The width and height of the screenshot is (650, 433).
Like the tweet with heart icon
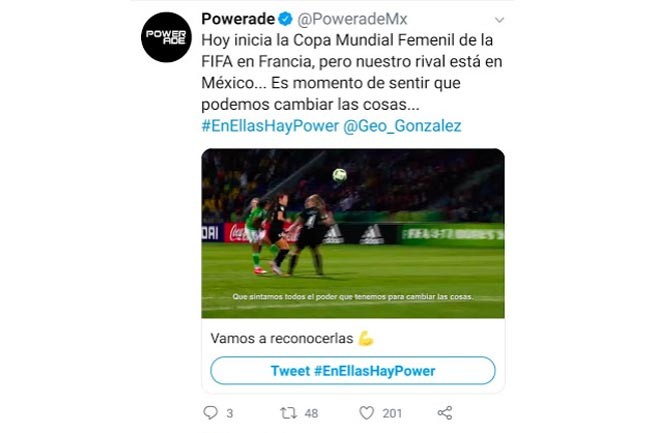click(366, 413)
